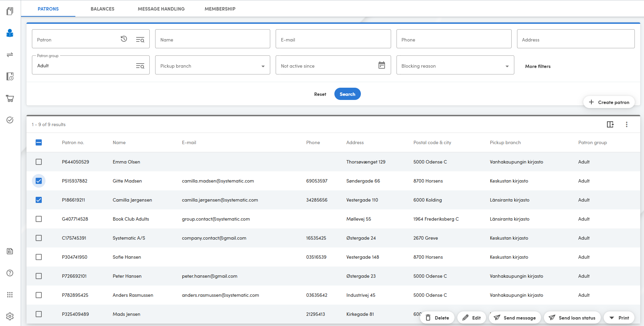The image size is (644, 326).
Task: Select address Møllevej 55
Action: coord(358,219)
